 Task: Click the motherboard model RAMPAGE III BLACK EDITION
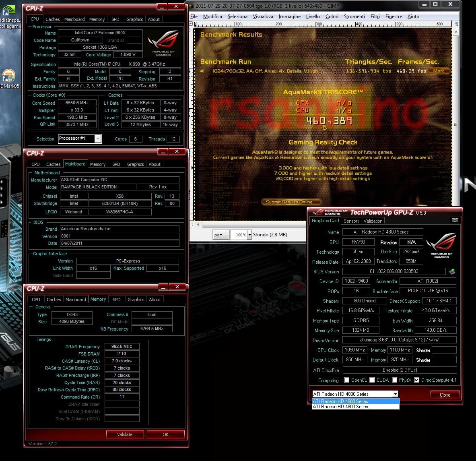98,187
